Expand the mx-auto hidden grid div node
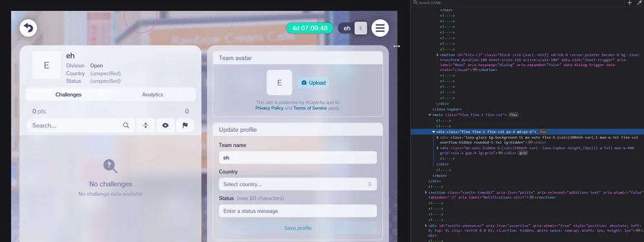The image size is (644, 242). click(x=437, y=148)
